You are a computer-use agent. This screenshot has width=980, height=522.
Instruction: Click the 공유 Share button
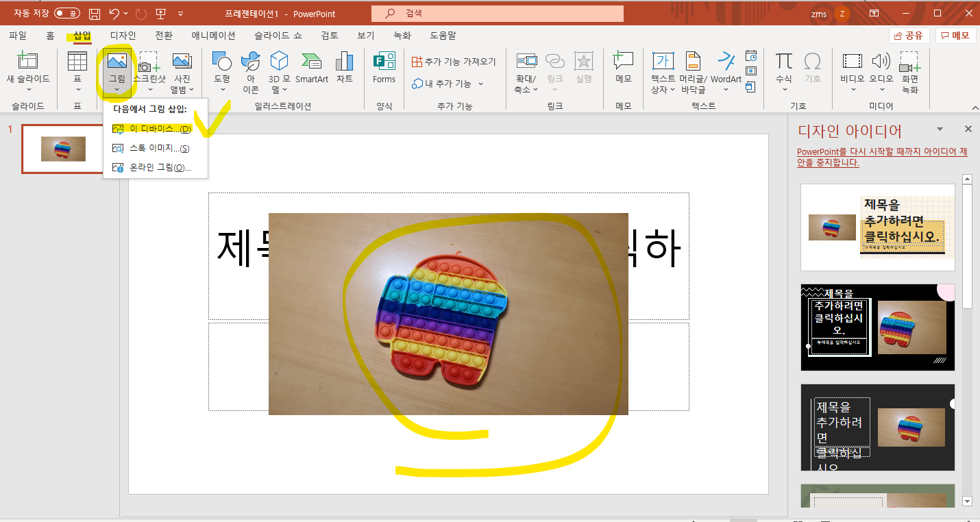(x=909, y=36)
